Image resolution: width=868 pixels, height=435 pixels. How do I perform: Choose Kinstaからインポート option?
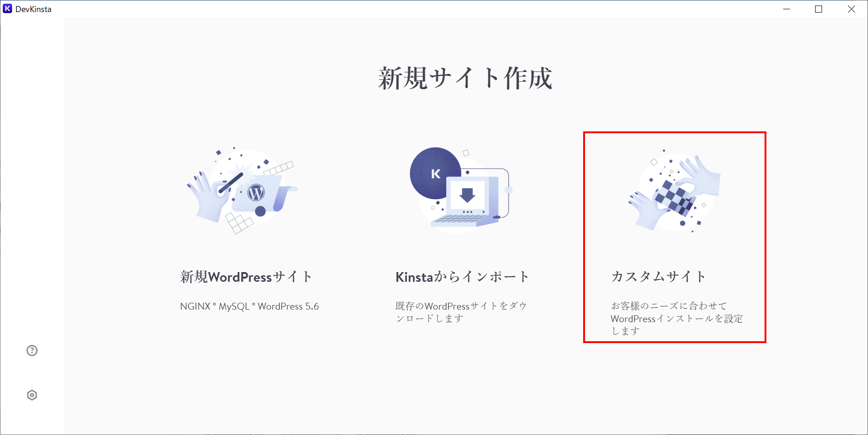click(x=462, y=277)
